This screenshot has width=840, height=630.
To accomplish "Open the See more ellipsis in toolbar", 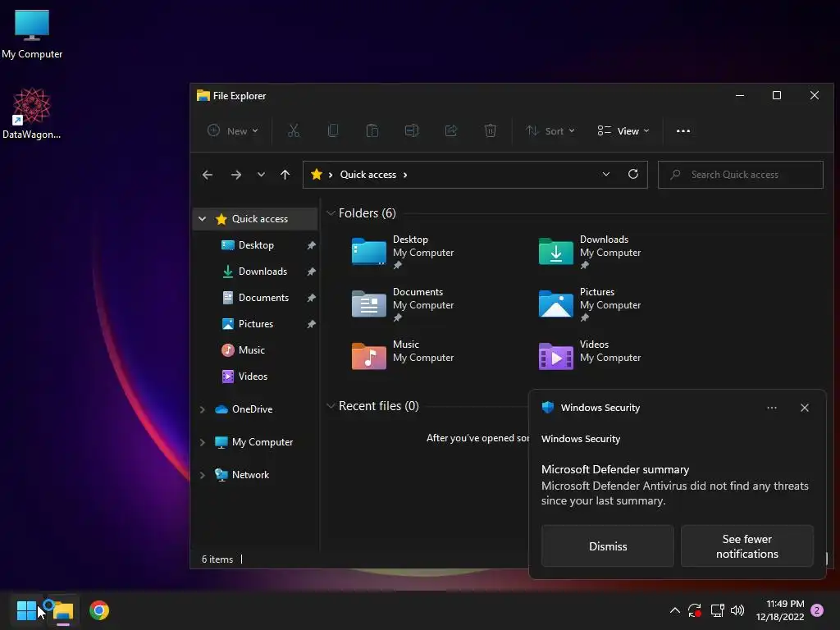I will 683,130.
